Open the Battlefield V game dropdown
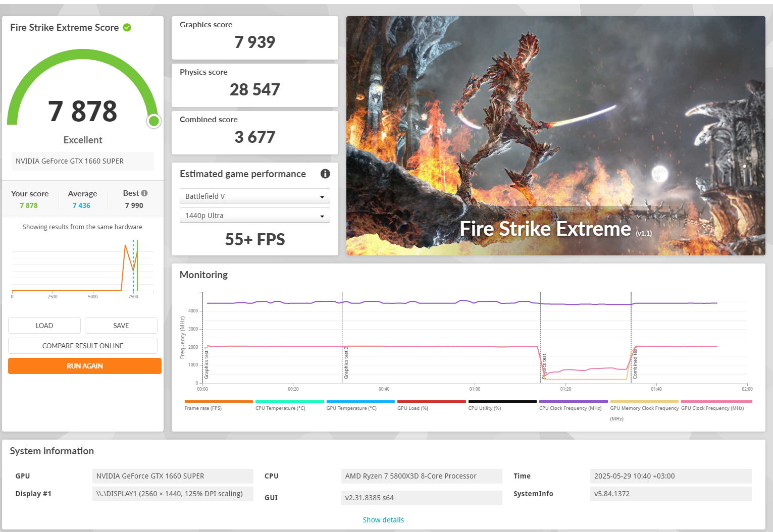The width and height of the screenshot is (773, 532). tap(255, 196)
